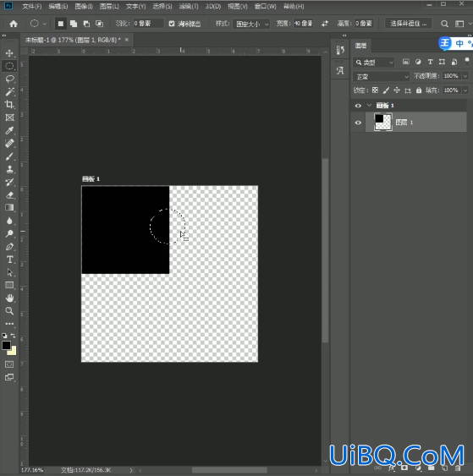Choose Add to Selection mode
Screen dimensions: 473x476
point(74,24)
